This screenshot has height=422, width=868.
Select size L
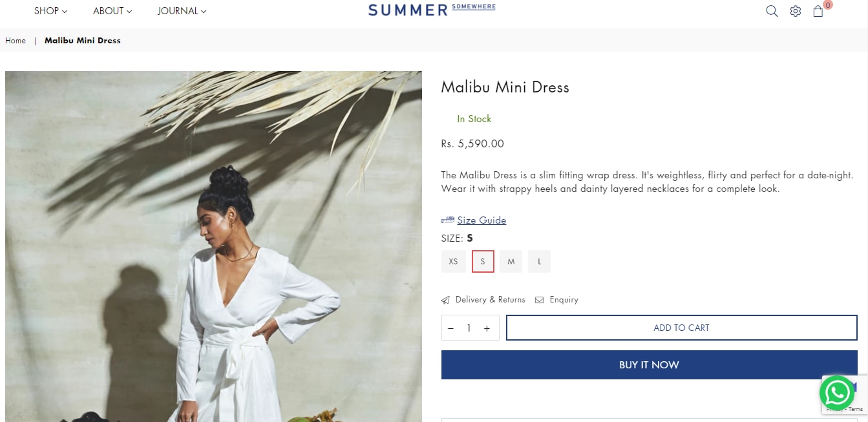(539, 261)
